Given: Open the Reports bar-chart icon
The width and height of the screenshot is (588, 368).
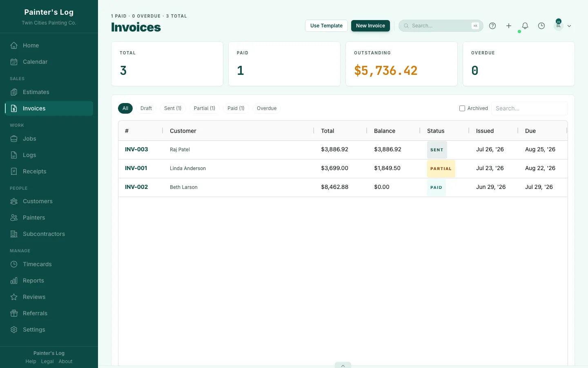Looking at the screenshot, I should coord(14,280).
